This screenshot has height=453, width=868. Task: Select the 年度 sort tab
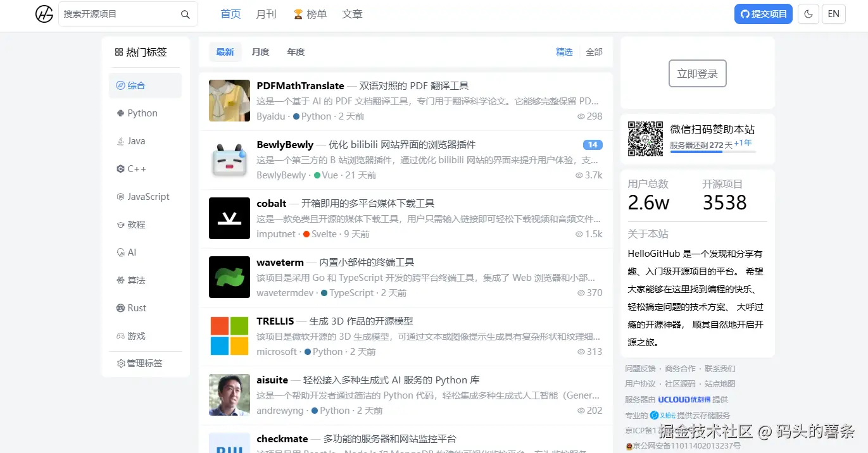pos(296,52)
